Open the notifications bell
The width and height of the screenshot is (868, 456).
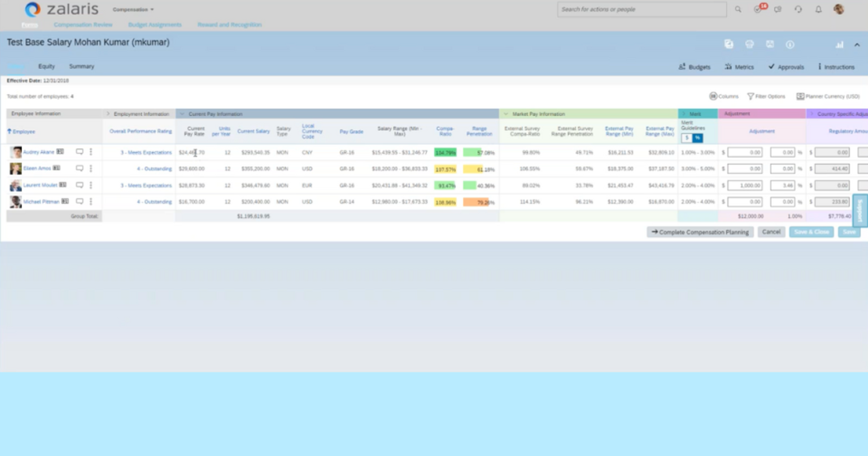point(818,9)
